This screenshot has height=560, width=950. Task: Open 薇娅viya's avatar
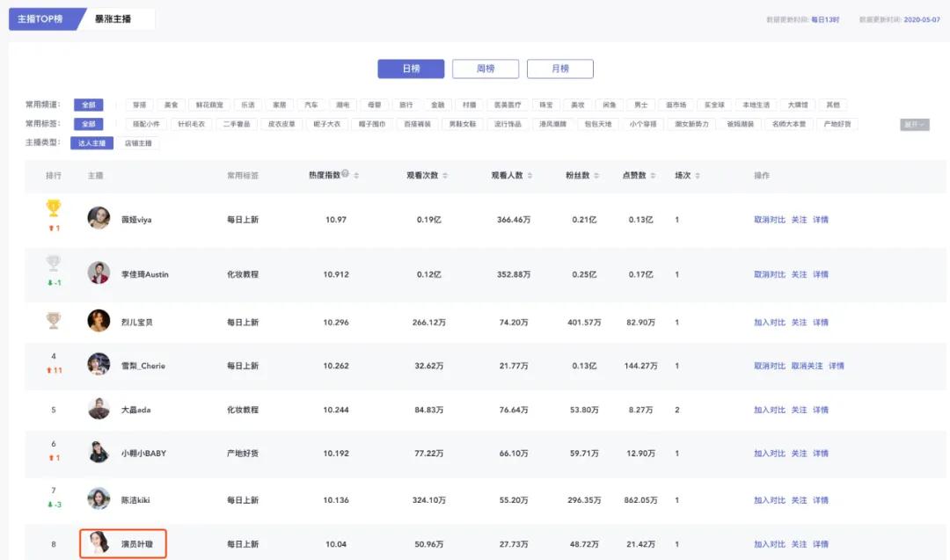[99, 218]
